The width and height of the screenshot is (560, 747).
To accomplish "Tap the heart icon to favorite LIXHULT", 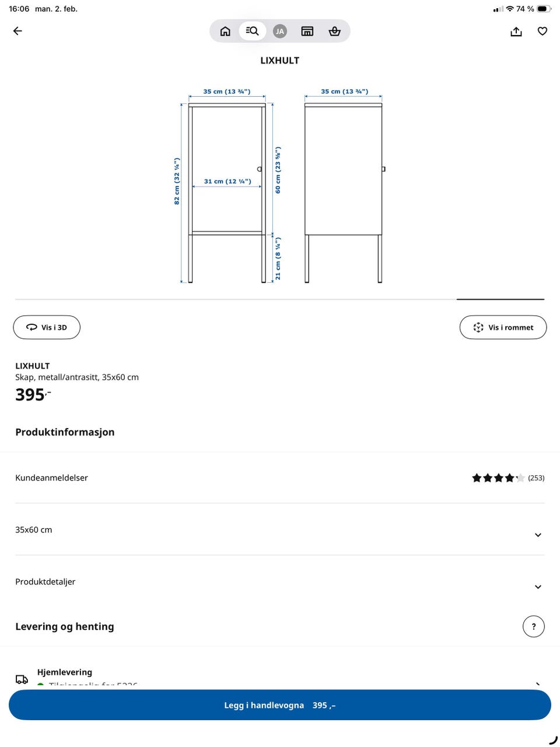I will tap(542, 31).
